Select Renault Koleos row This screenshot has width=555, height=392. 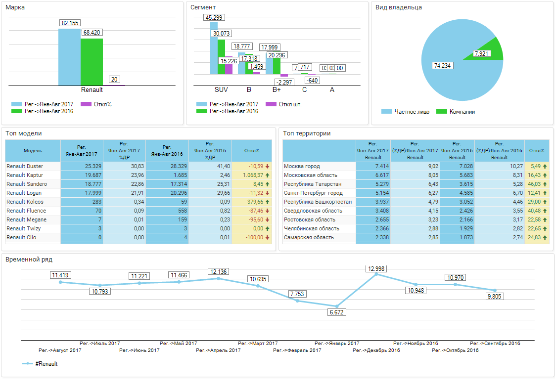coord(139,202)
